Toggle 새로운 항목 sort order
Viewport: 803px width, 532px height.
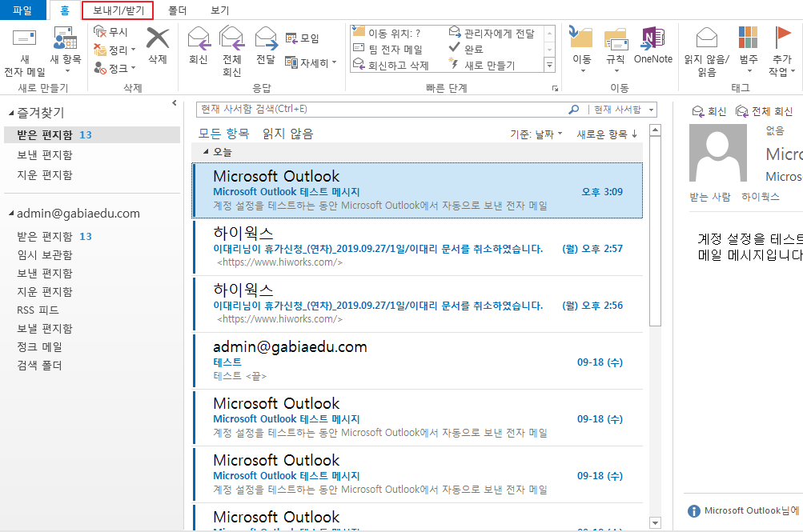pos(607,134)
